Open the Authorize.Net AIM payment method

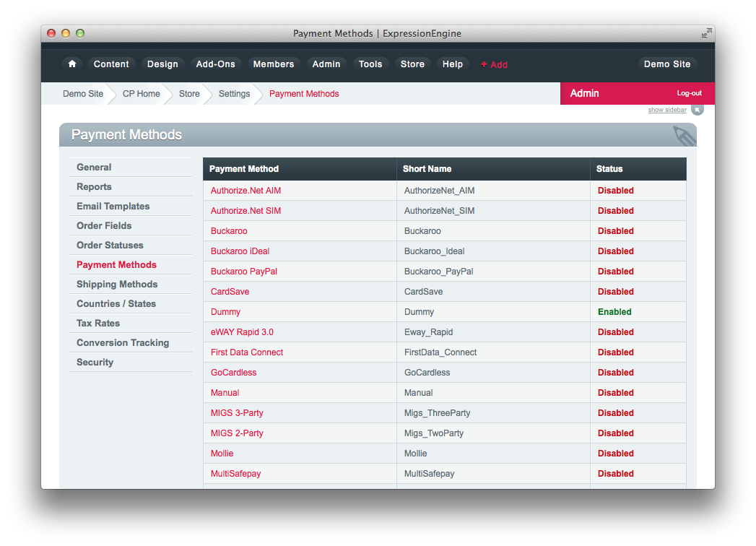point(246,191)
